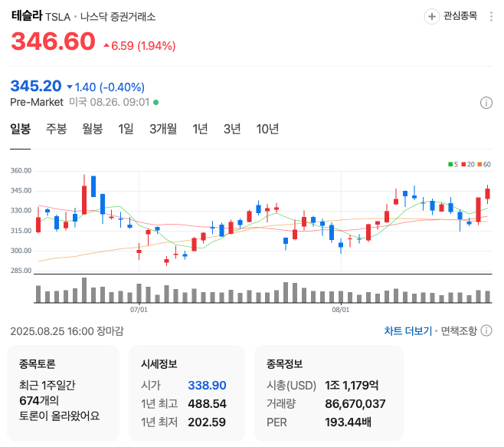
Task: Open the 종목정보 stock info card
Action: coord(329,393)
